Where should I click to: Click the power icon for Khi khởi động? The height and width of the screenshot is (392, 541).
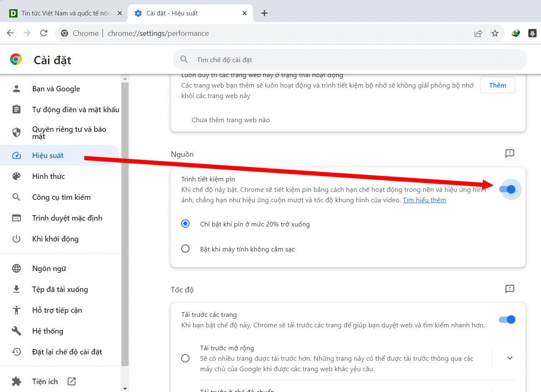click(16, 239)
